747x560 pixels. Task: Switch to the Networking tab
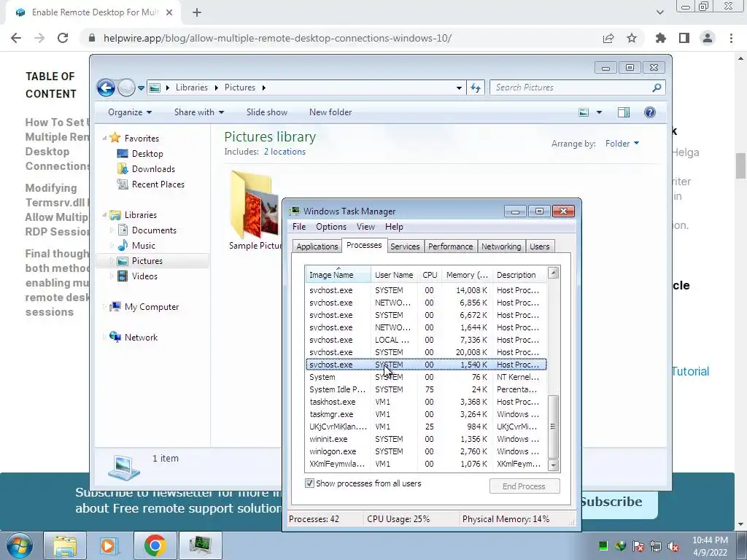[501, 246]
